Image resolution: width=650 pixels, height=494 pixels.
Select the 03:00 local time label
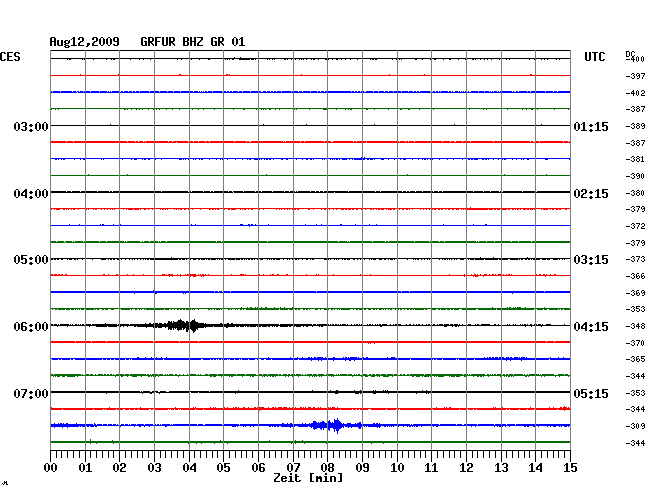[x=31, y=126]
